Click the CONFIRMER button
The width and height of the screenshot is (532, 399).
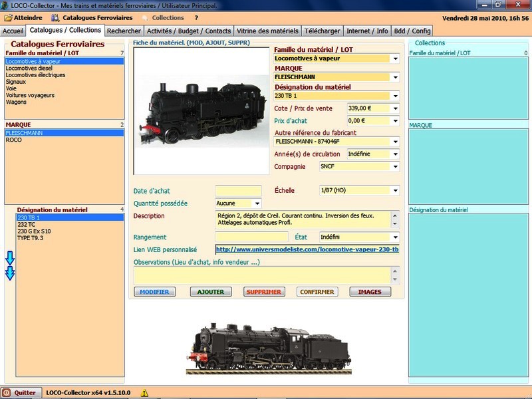pyautogui.click(x=317, y=292)
